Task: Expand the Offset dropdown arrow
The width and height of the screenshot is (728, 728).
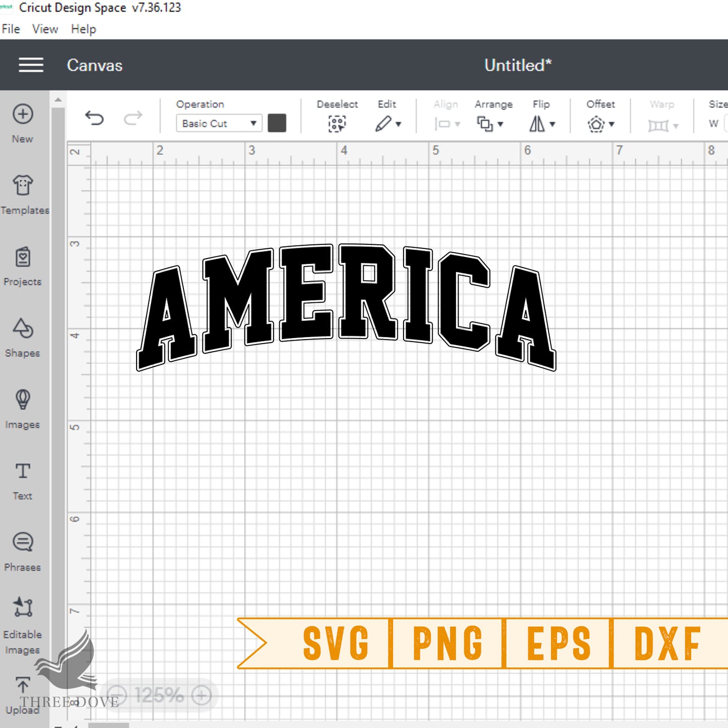Action: click(612, 124)
